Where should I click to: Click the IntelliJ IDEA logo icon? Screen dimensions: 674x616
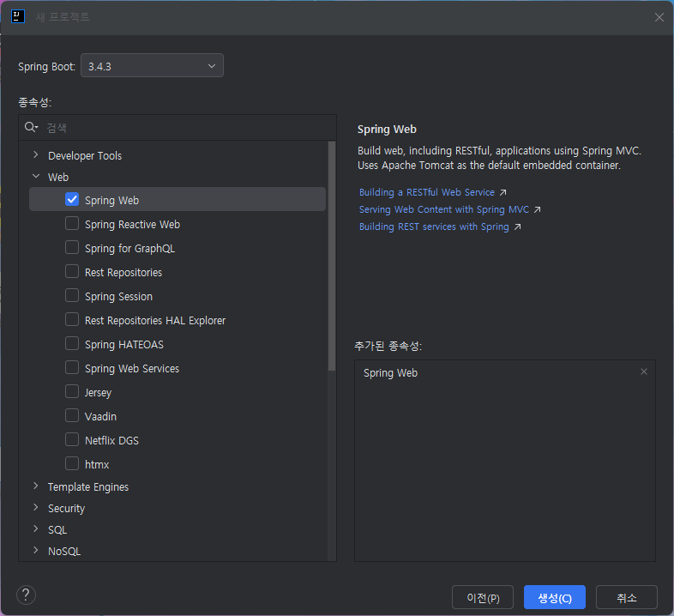pos(18,17)
